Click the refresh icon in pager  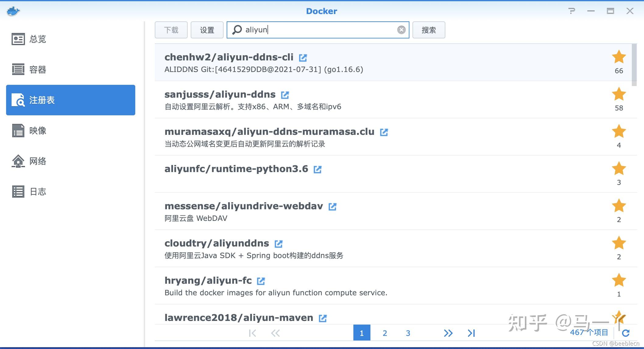(x=626, y=333)
